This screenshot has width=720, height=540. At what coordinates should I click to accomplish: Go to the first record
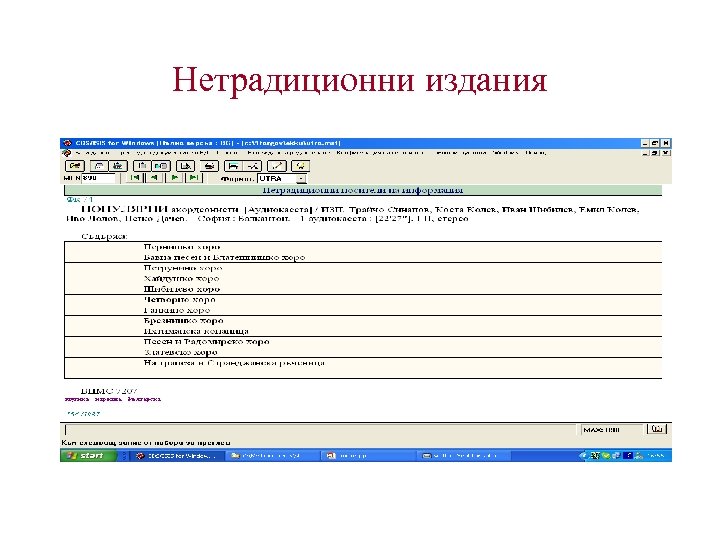coord(135,178)
